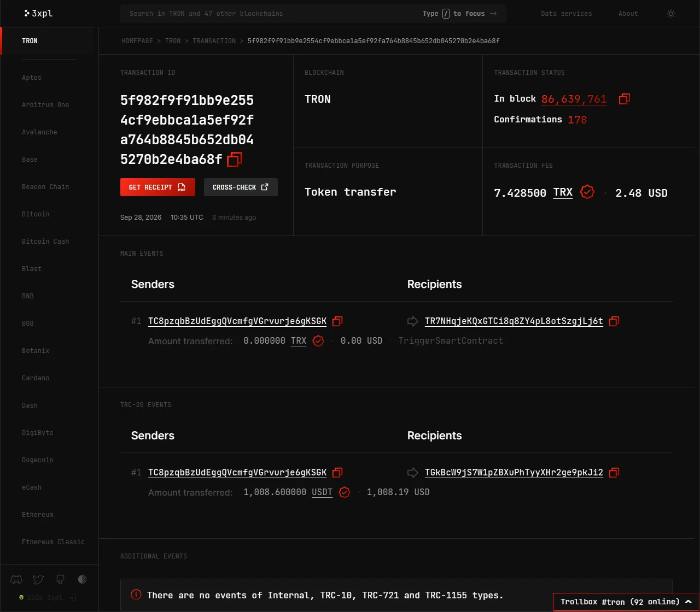The image size is (700, 612).
Task: Copy block number 86,639,761
Action: [x=625, y=99]
